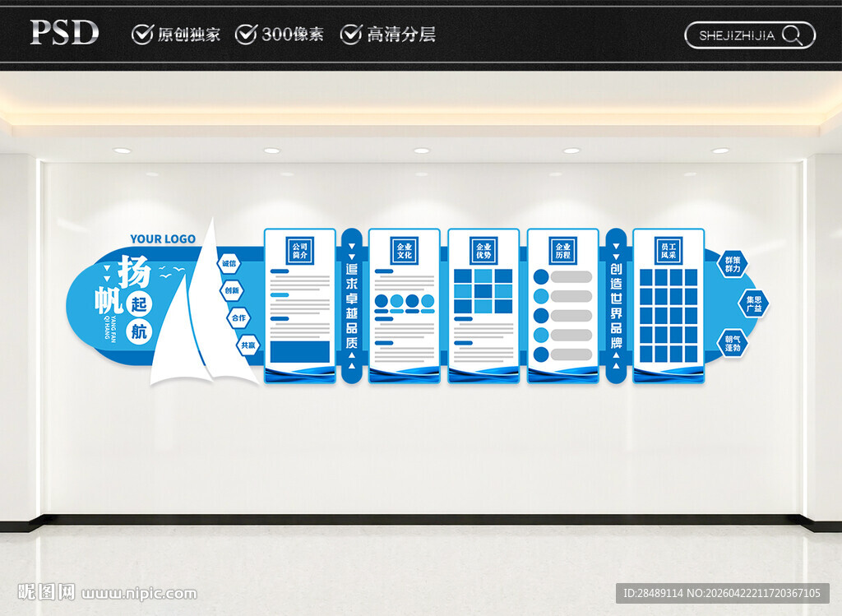The image size is (842, 616).
Task: Tick the checkmark next to 300像素
Action: tap(247, 34)
